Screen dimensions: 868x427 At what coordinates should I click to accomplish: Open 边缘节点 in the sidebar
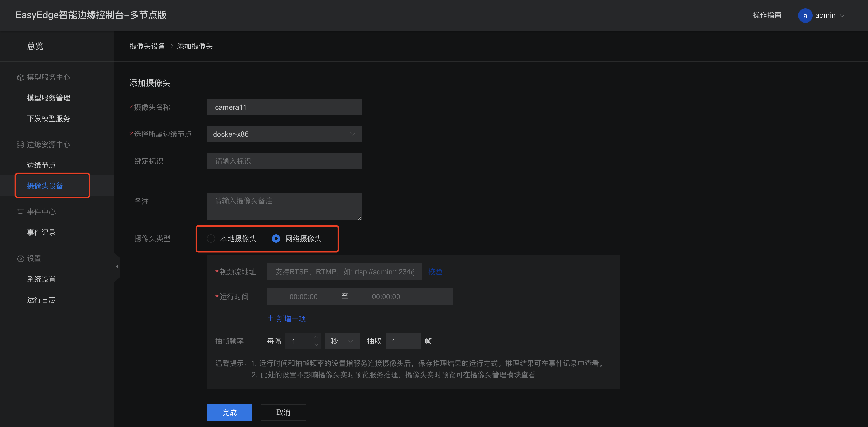[x=41, y=165]
